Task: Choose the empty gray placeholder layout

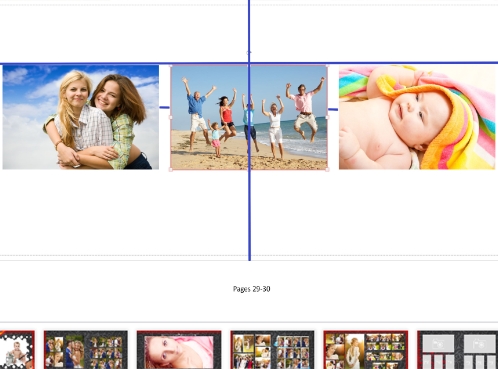Action: [457, 350]
